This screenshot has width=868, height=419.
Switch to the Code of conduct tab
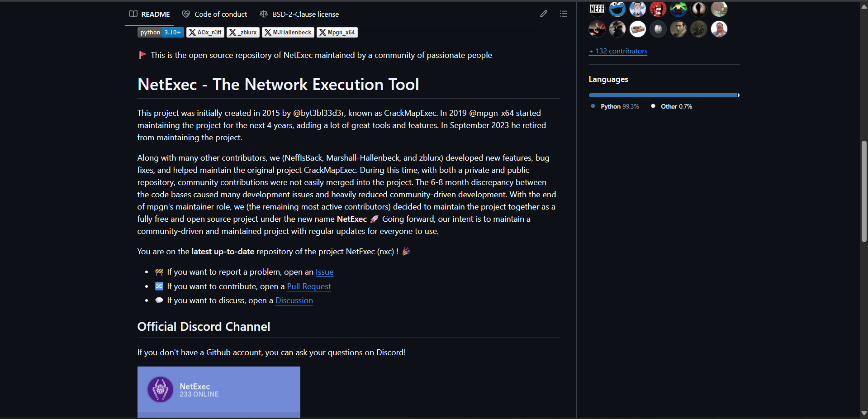point(220,14)
